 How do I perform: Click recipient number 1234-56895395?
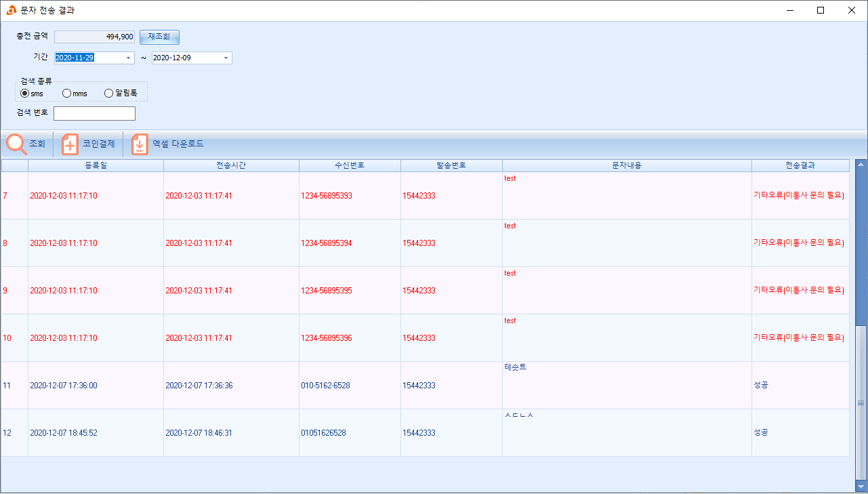pyautogui.click(x=327, y=291)
